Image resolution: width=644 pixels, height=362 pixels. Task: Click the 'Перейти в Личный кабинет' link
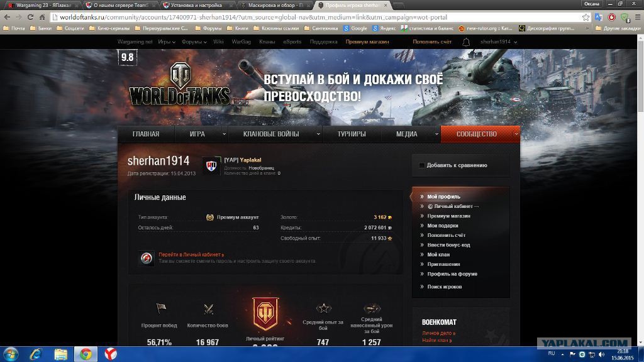pyautogui.click(x=191, y=255)
